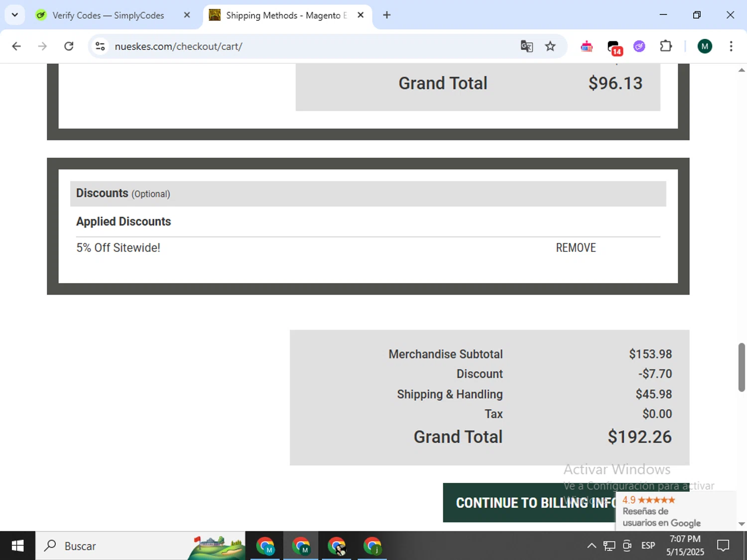
Task: Click the Shipping & Handling $45.98 value
Action: click(x=653, y=394)
